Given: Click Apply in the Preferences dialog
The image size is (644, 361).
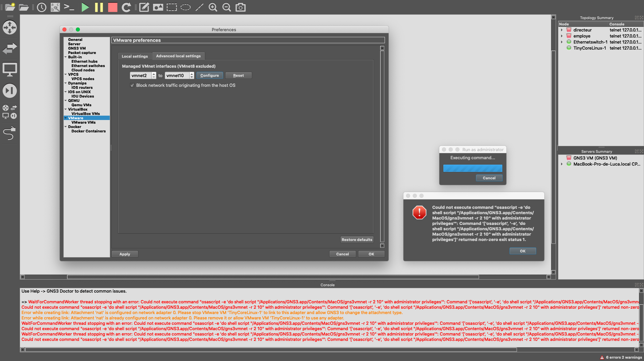Looking at the screenshot, I should [x=125, y=254].
